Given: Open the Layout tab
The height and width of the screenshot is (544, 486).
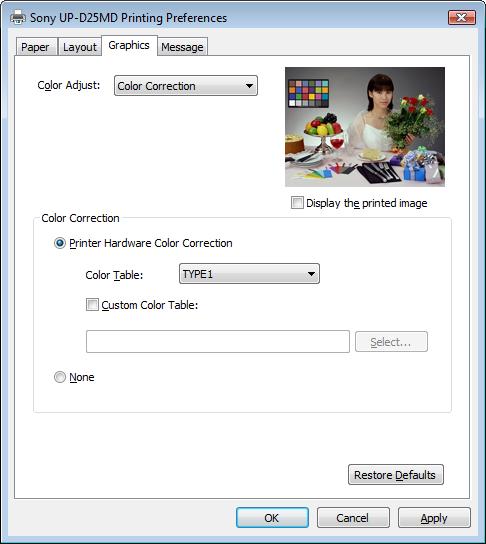Looking at the screenshot, I should coord(79,47).
